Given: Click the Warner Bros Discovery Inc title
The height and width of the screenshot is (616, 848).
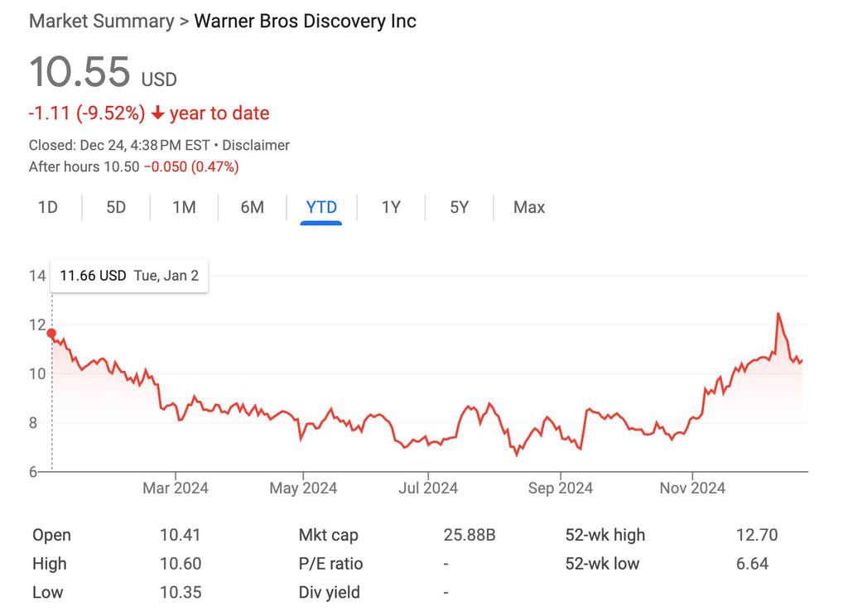Looking at the screenshot, I should pos(305,21).
